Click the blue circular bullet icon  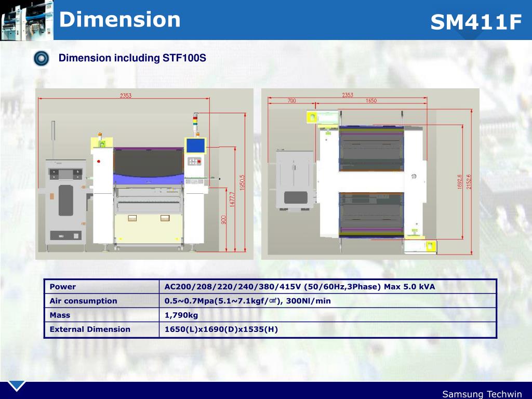[42, 58]
